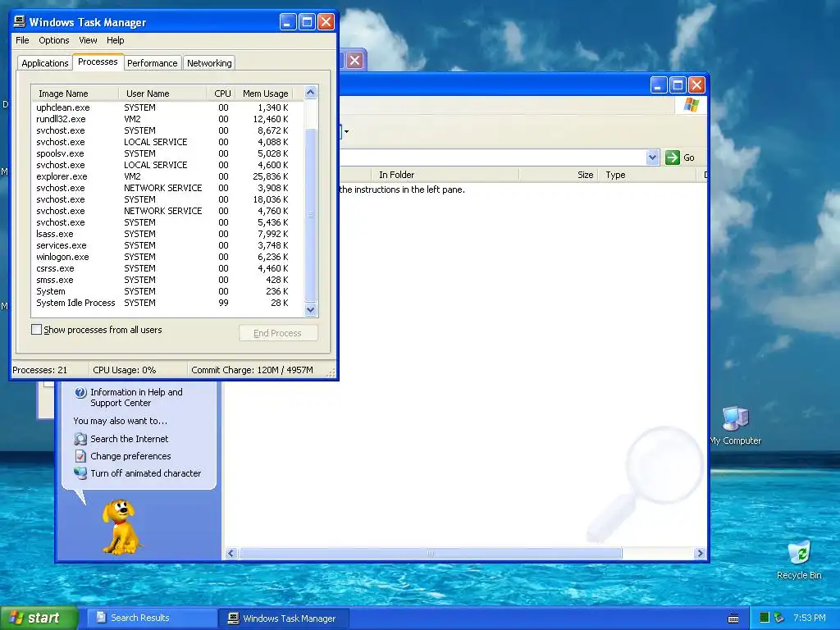Image resolution: width=840 pixels, height=630 pixels.
Task: Maximize the Search Results window
Action: (x=678, y=84)
